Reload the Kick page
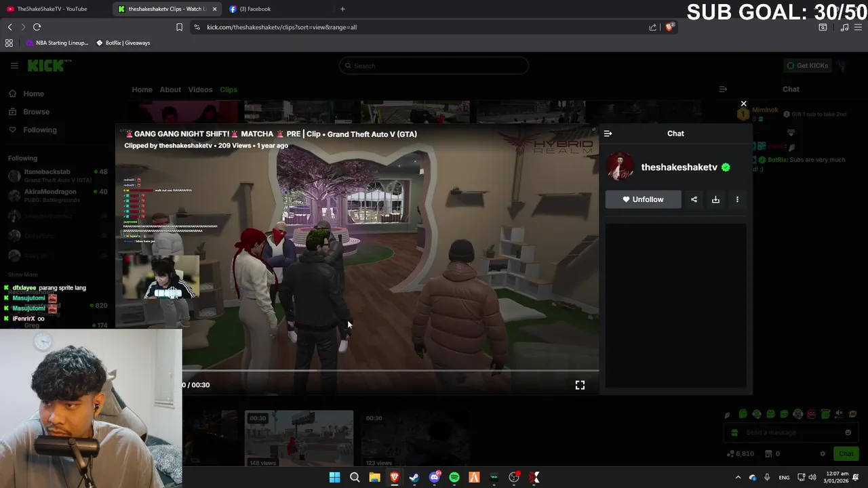 (37, 27)
